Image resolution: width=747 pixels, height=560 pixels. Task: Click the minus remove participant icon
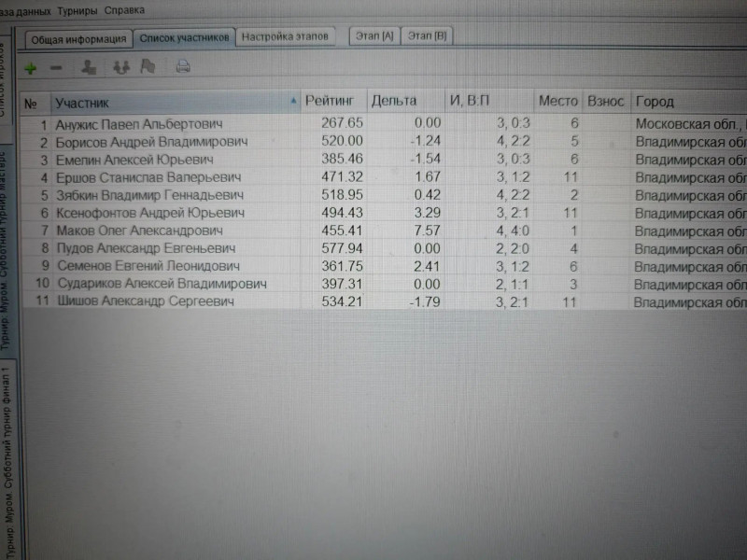coord(56,68)
